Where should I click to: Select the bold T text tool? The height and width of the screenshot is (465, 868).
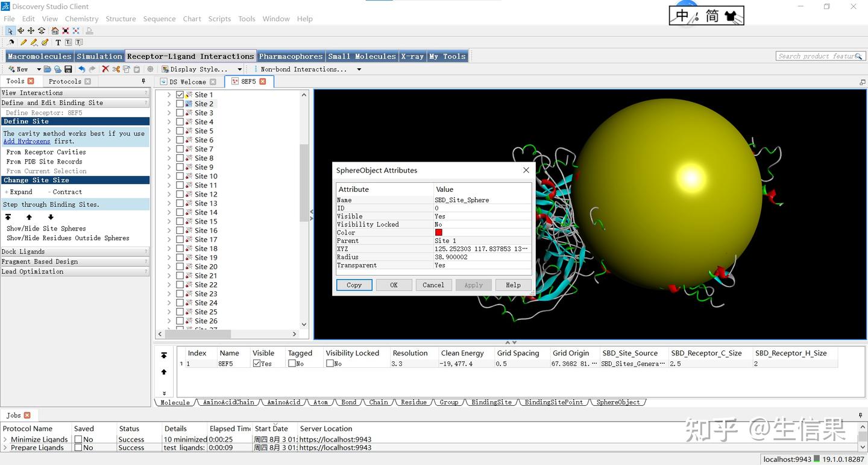[58, 43]
